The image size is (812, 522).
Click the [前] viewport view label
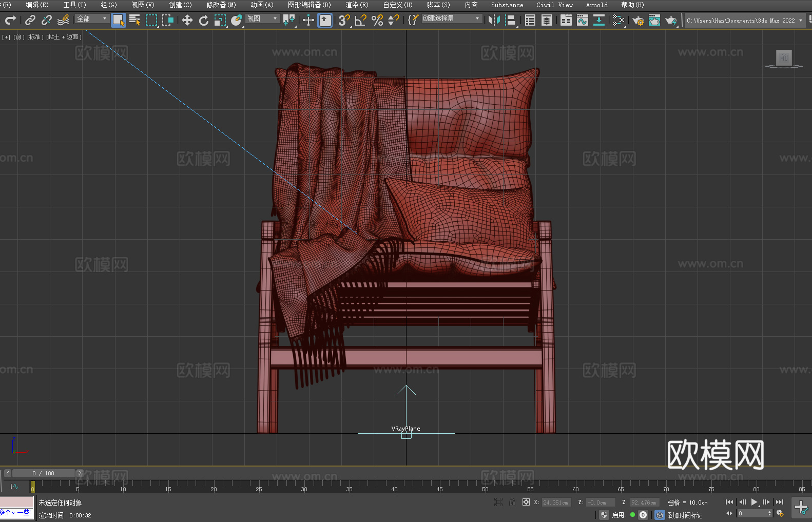point(18,37)
